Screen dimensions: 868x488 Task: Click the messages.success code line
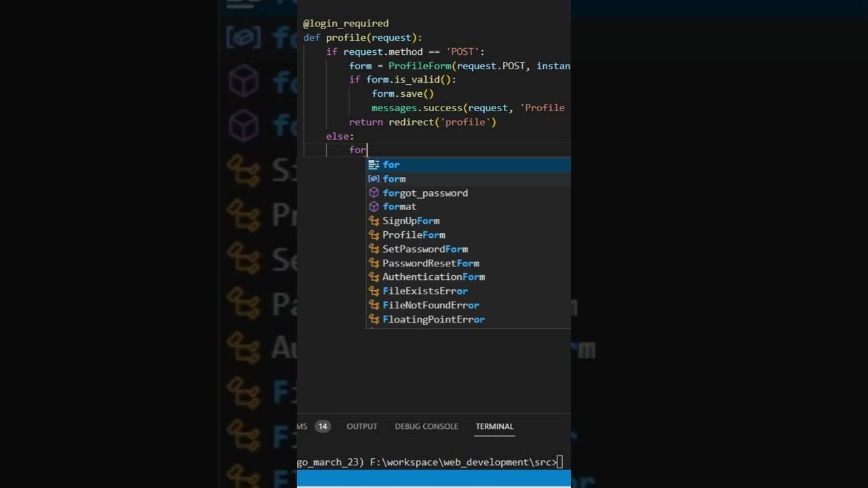click(x=468, y=108)
